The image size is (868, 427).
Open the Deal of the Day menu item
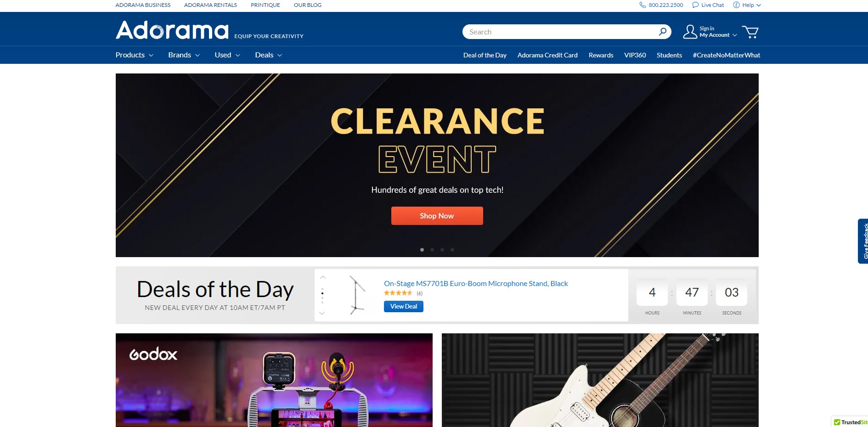click(x=485, y=55)
